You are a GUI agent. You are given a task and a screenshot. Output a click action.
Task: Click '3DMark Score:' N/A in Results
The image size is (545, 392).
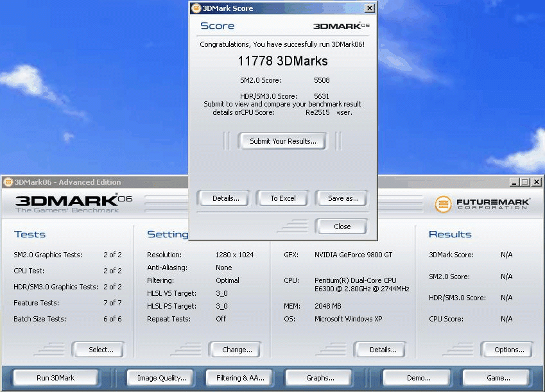point(506,255)
